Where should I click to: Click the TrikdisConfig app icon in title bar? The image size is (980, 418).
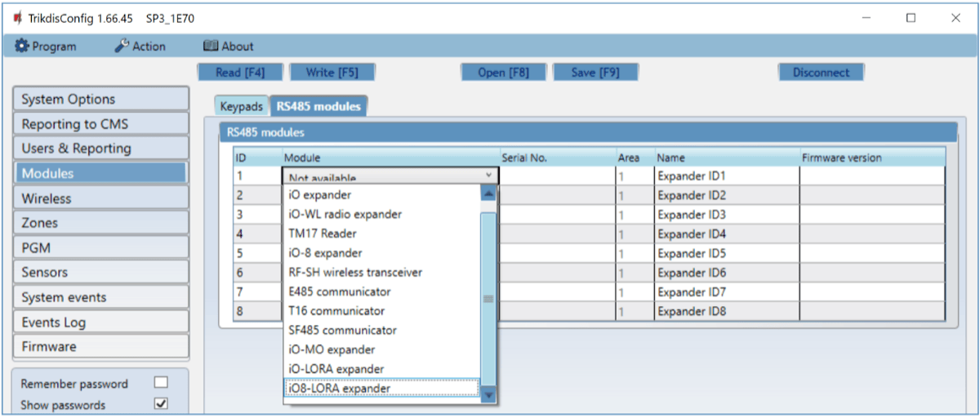click(x=16, y=18)
